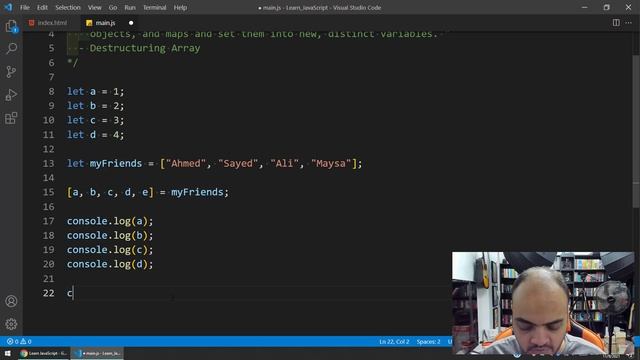Open the Search view in activity bar
The height and width of the screenshot is (360, 640).
click(x=11, y=49)
